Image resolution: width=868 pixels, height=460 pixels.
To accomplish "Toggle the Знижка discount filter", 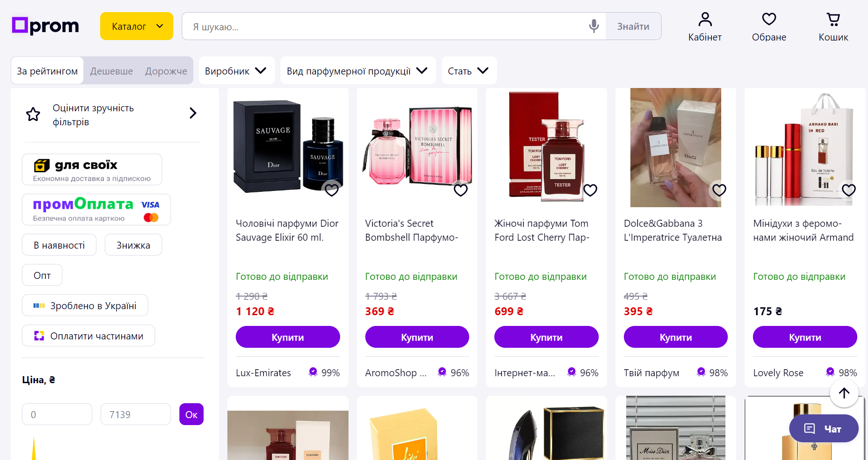I will point(133,244).
